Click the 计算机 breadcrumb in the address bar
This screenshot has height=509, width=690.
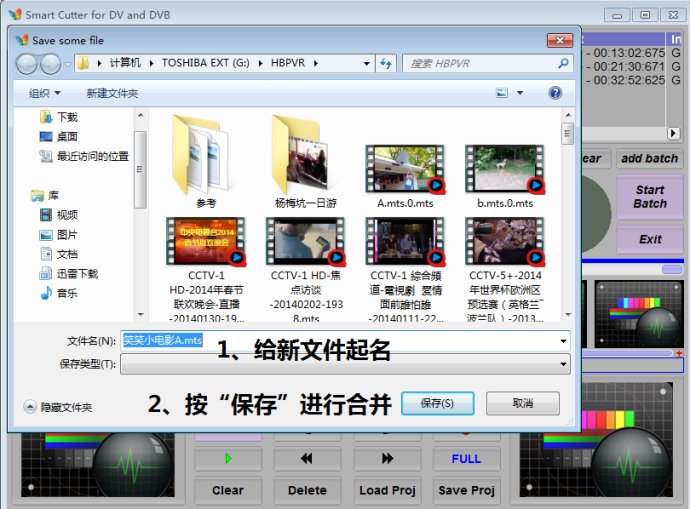click(x=125, y=63)
